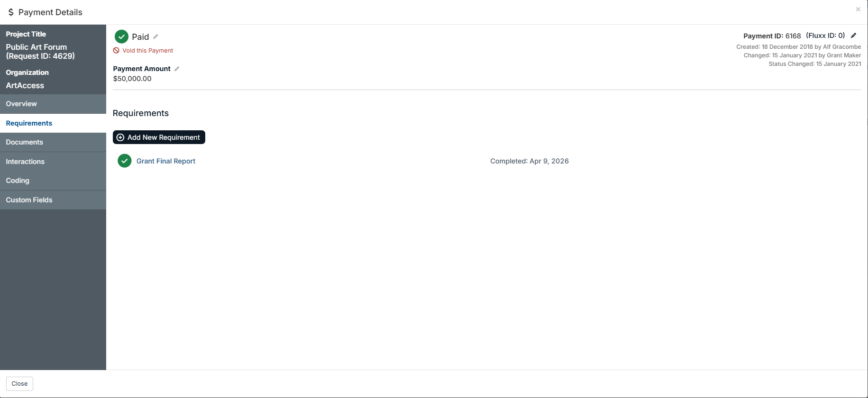Open the Custom Fields tab

53,200
